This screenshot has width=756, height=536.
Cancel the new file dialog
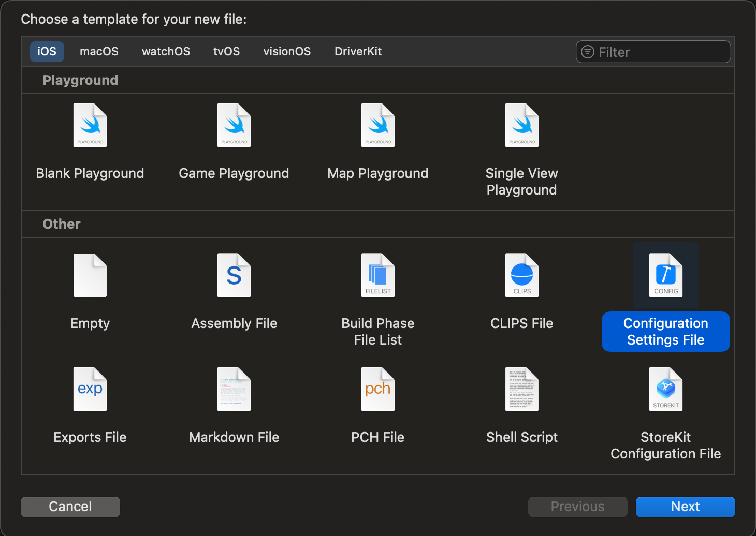pos(70,507)
